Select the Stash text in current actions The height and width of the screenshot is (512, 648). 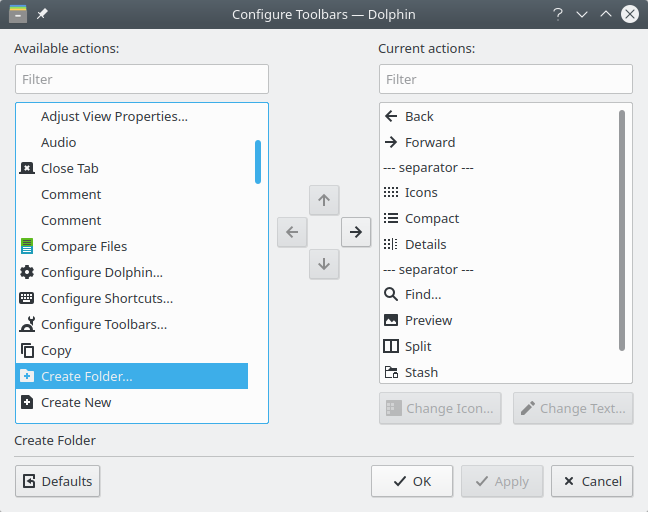point(421,372)
